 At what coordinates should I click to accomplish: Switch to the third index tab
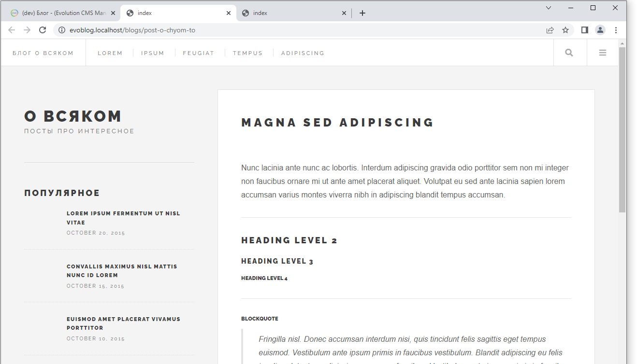[x=290, y=13]
